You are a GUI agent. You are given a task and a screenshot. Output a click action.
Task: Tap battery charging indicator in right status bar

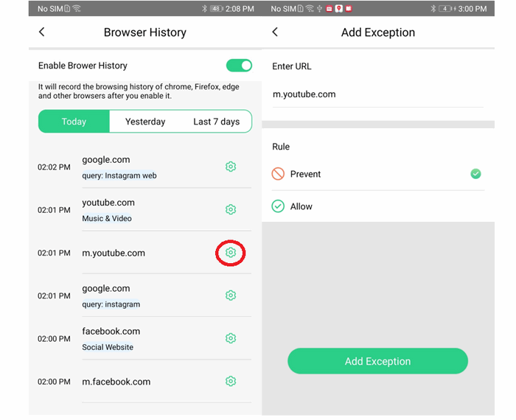tap(447, 9)
